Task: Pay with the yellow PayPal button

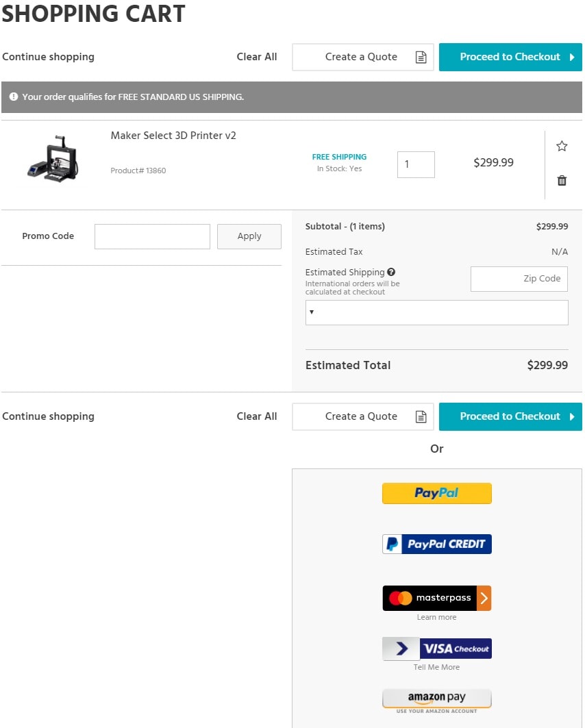Action: pos(436,493)
